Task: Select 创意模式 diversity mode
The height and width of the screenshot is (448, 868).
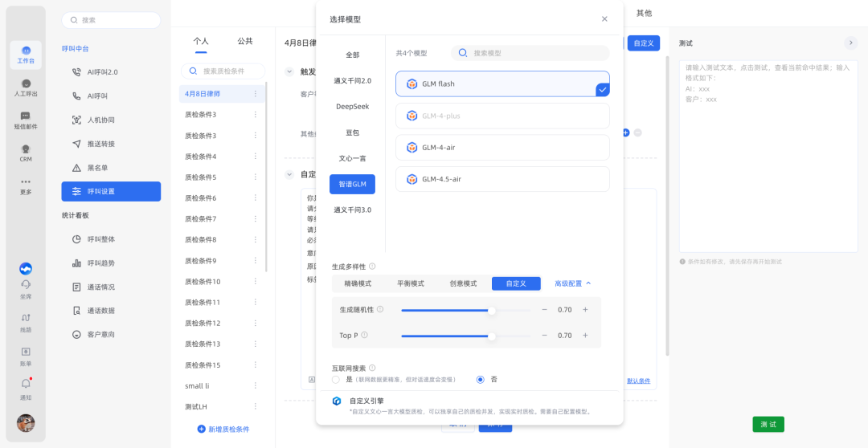Action: coord(464,283)
